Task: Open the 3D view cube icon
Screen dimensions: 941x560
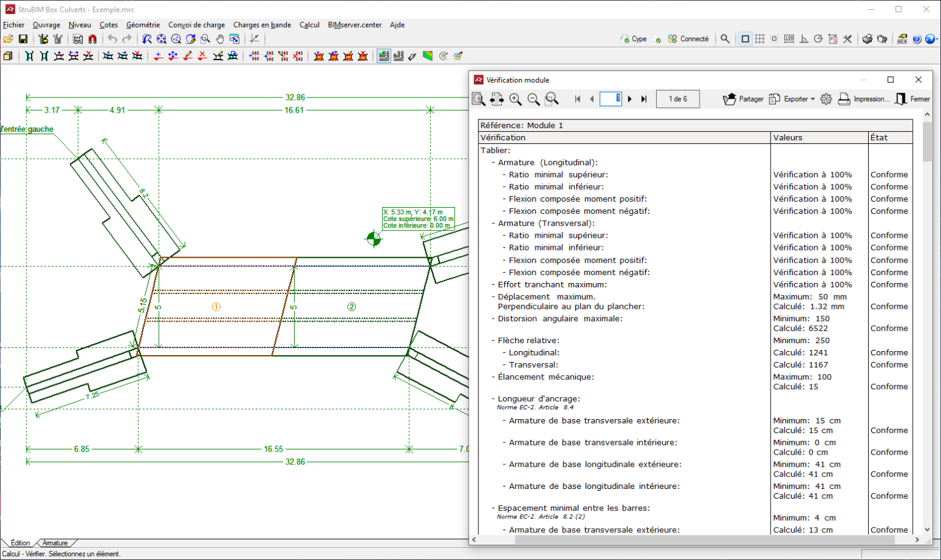Action: click(8, 56)
